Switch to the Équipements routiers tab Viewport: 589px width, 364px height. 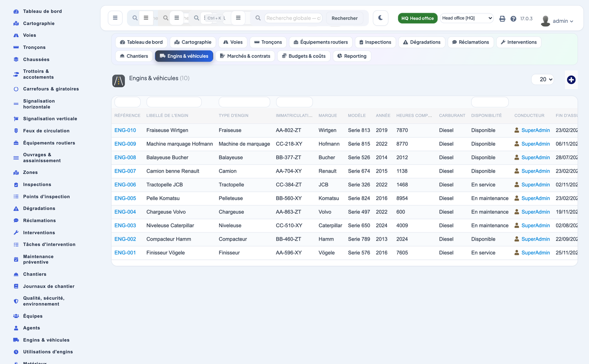tap(320, 42)
